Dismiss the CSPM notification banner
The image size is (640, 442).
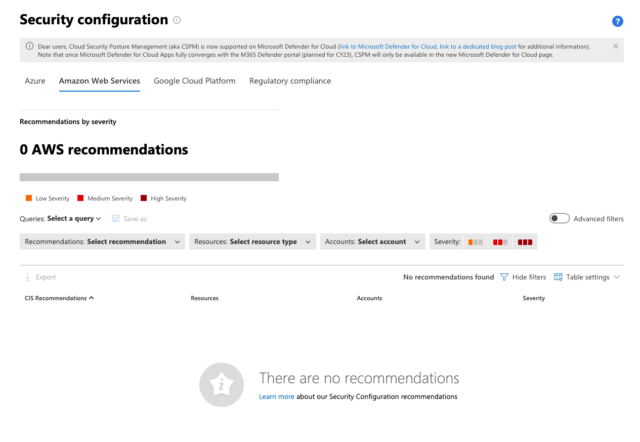coord(615,46)
